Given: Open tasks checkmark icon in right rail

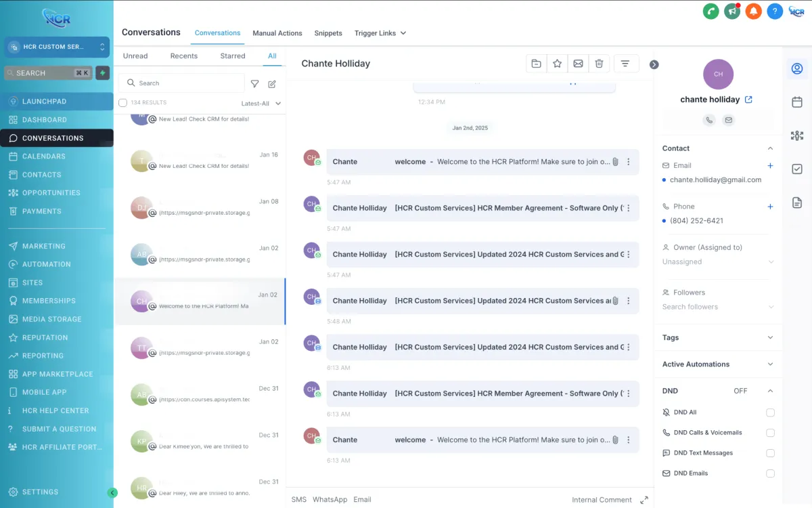Looking at the screenshot, I should click(797, 169).
